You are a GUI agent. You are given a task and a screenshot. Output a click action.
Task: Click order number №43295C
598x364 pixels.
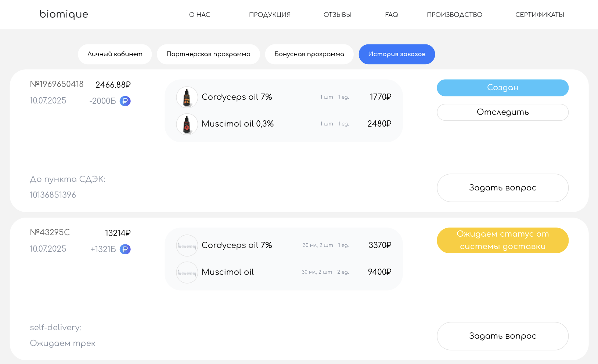(x=50, y=232)
